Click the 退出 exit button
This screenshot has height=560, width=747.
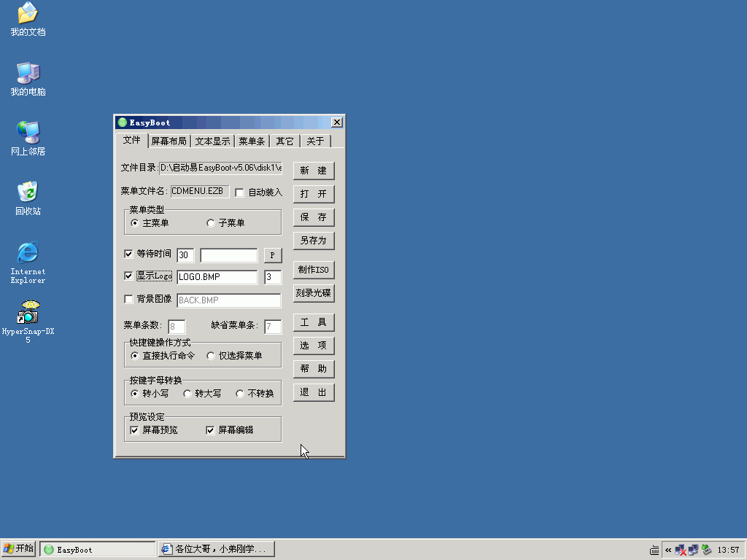[x=314, y=392]
